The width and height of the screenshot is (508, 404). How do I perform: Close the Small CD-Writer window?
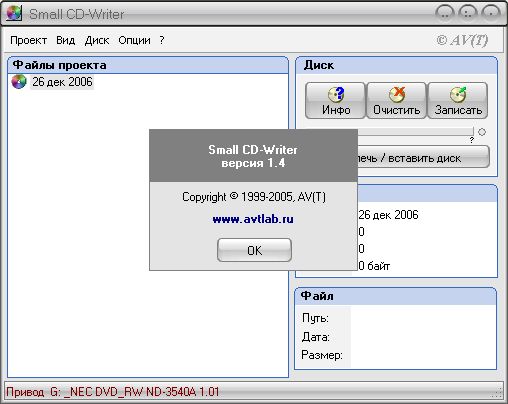click(x=491, y=13)
